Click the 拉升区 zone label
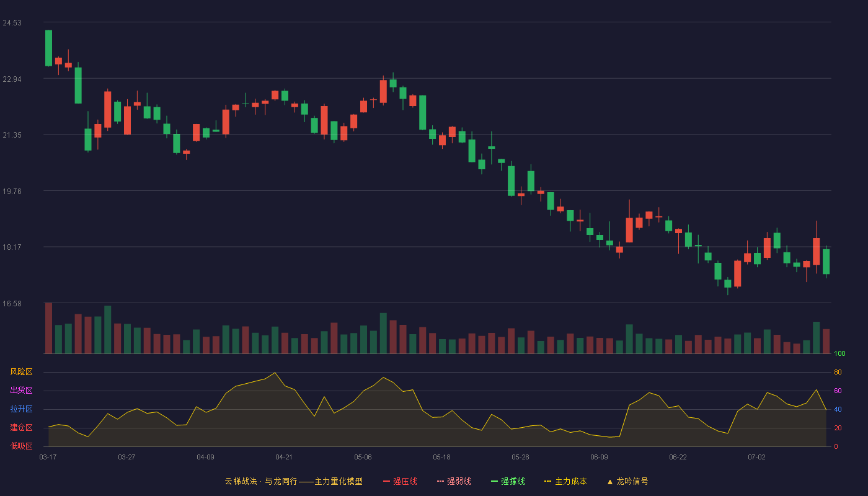Screen dimensions: 868x496 21,409
